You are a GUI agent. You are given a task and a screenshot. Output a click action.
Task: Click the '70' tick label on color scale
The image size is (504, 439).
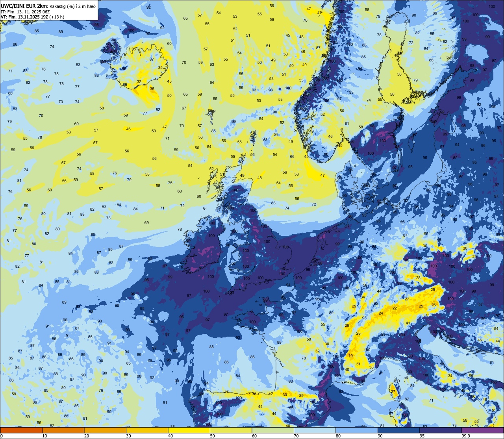(x=296, y=436)
